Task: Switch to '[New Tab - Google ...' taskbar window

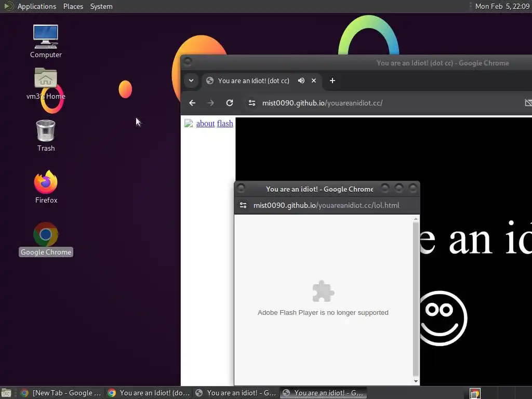Action: [x=61, y=393]
